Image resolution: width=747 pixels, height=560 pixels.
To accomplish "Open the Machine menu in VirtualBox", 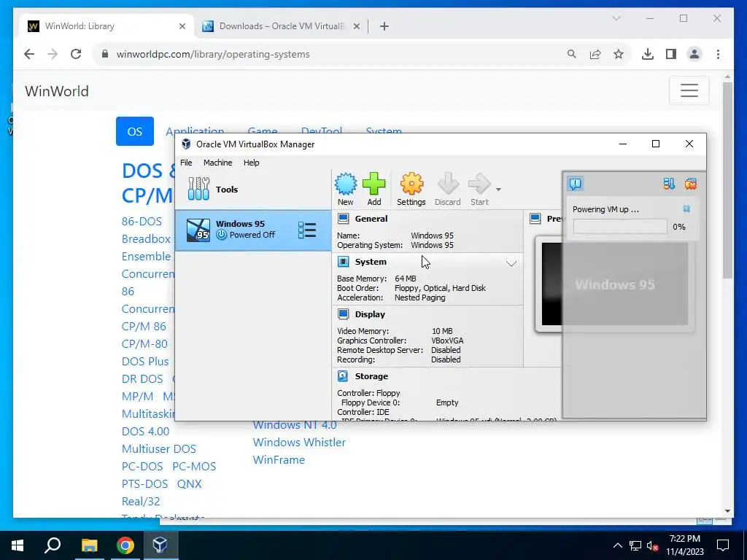I will pyautogui.click(x=217, y=163).
